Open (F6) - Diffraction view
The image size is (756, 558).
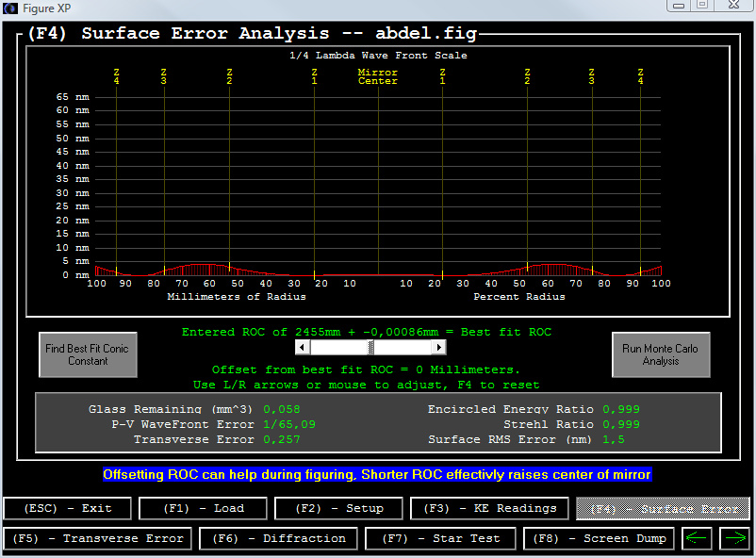pyautogui.click(x=279, y=538)
